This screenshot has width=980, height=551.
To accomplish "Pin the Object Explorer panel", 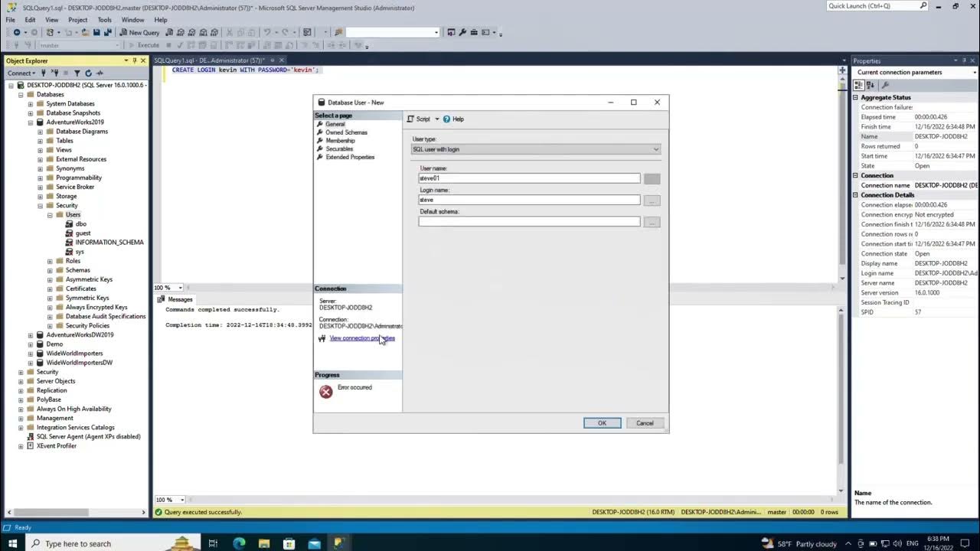I will [x=135, y=60].
